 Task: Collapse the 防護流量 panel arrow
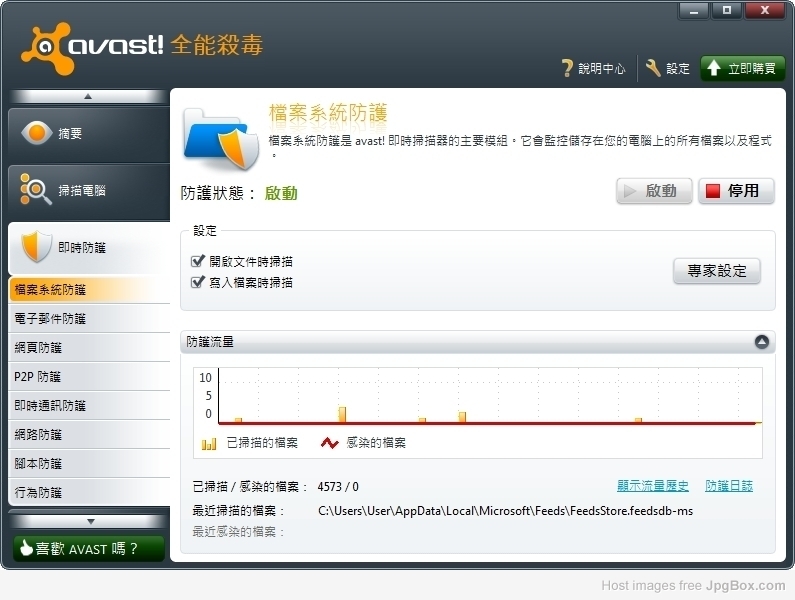coord(762,342)
